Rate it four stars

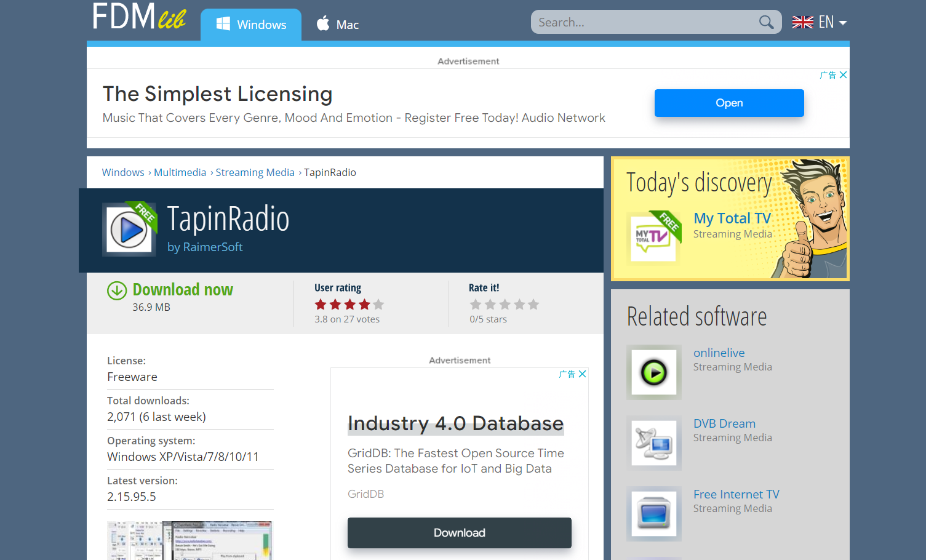520,304
